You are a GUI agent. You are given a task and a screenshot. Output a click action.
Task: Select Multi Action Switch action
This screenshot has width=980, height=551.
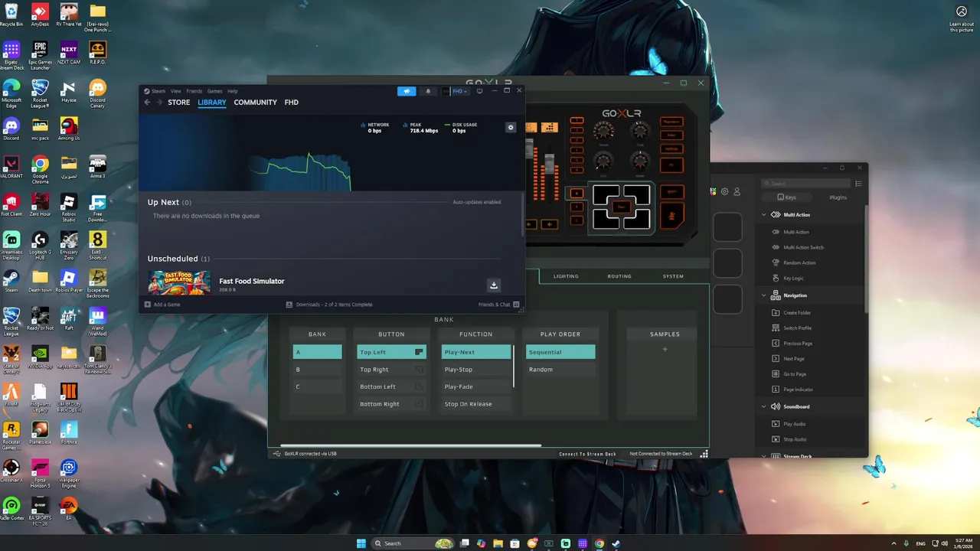[x=803, y=247]
